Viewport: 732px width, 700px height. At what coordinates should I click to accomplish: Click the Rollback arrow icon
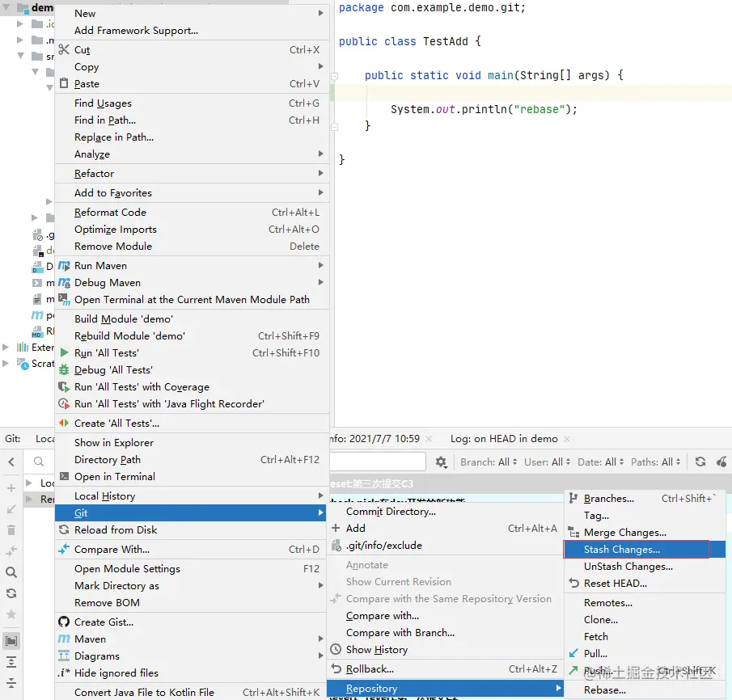pyautogui.click(x=336, y=668)
